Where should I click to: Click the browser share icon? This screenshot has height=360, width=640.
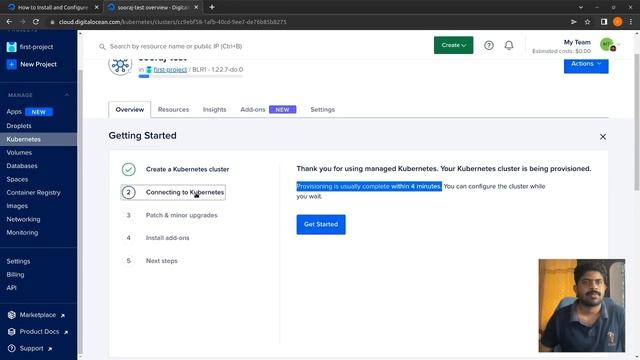[x=573, y=22]
